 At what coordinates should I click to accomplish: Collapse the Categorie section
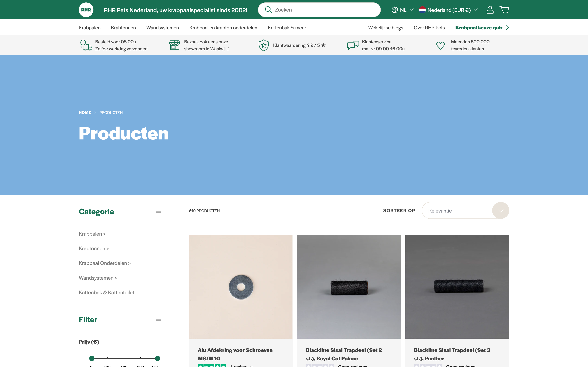coord(158,212)
